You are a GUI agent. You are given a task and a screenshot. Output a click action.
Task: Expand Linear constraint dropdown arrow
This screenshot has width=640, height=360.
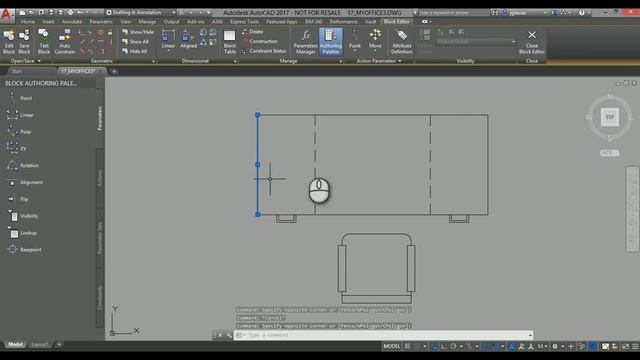click(168, 51)
